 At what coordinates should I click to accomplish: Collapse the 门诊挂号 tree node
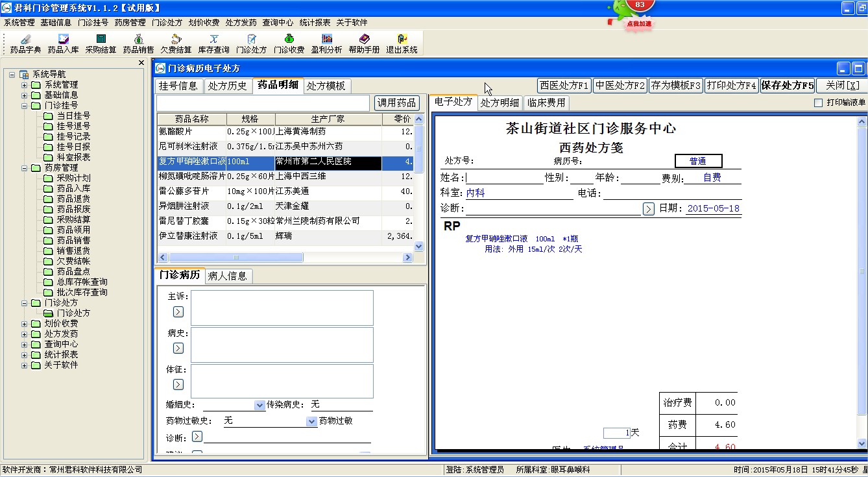(25, 106)
